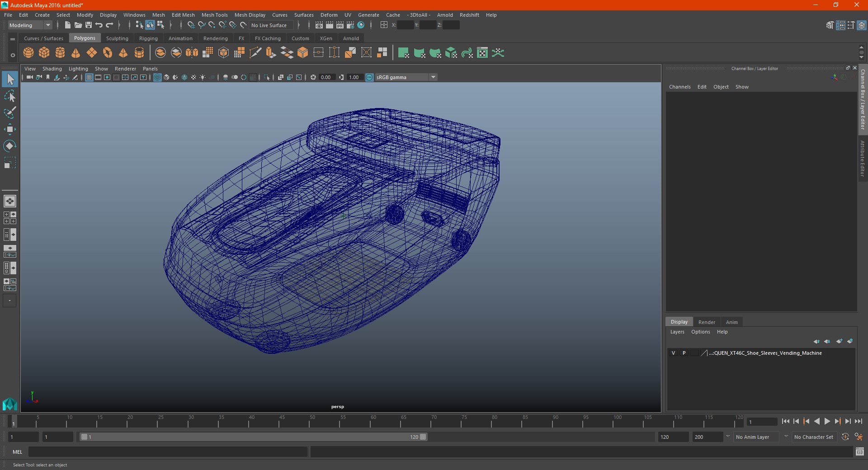Open the Modeling menu set dropdown

pos(30,25)
